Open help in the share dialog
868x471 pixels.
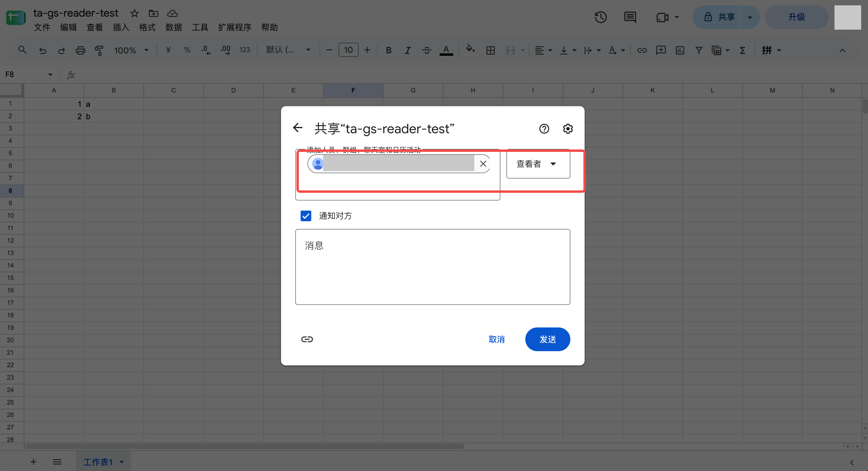click(x=544, y=129)
